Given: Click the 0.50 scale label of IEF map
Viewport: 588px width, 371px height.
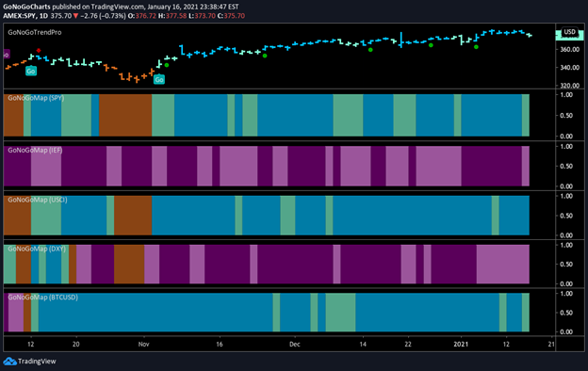Looking at the screenshot, I should pos(566,166).
